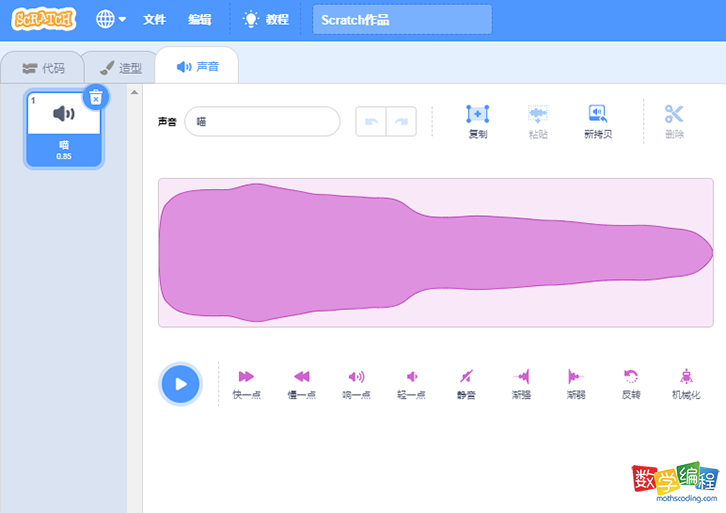Image resolution: width=726 pixels, height=513 pixels.
Task: Switch to the 代码 tab
Action: pyautogui.click(x=43, y=68)
